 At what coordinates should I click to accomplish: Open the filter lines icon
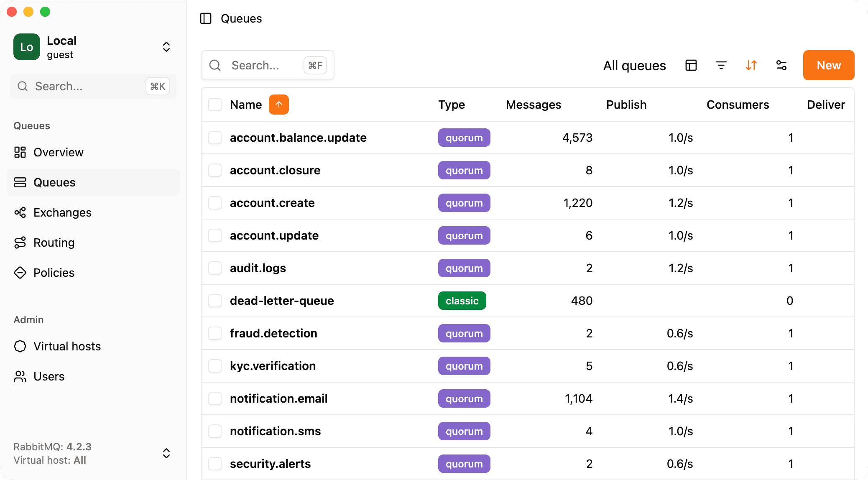(x=721, y=65)
